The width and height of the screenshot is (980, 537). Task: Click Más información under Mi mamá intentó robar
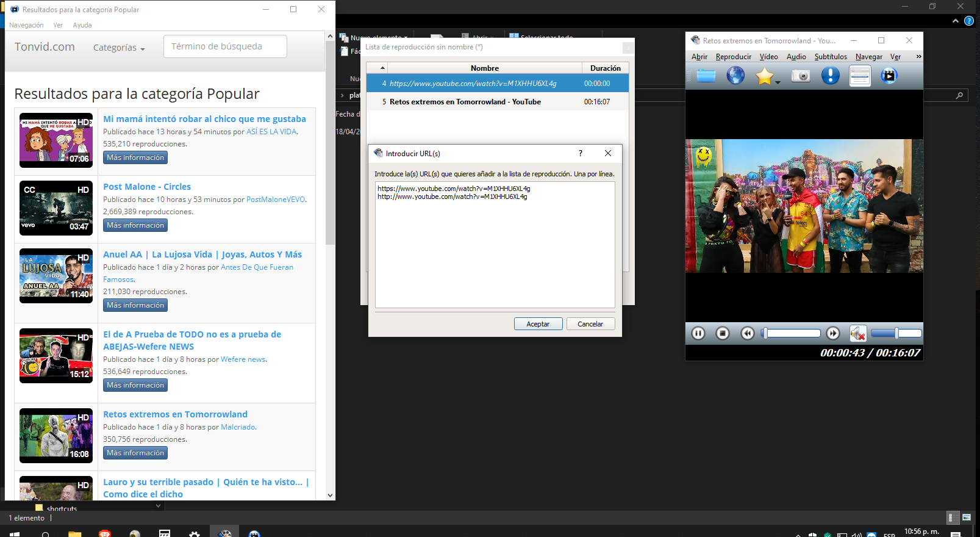click(x=135, y=157)
